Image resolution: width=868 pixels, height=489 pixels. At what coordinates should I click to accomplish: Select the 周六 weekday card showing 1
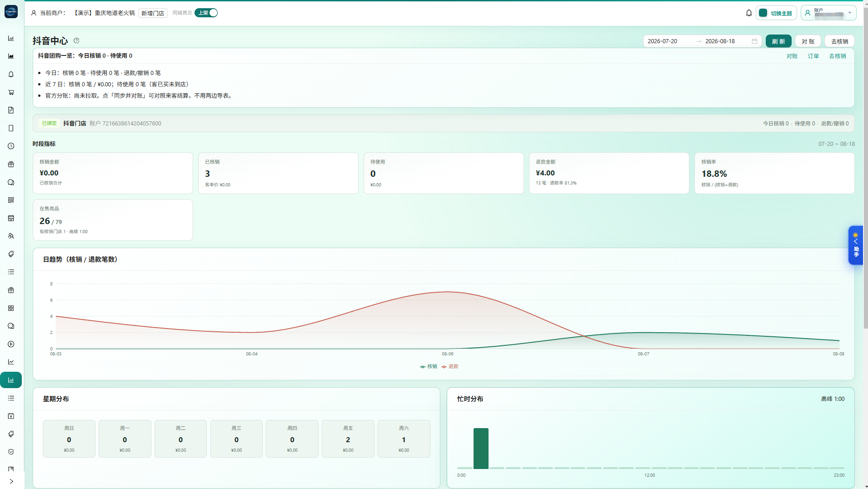(x=404, y=439)
